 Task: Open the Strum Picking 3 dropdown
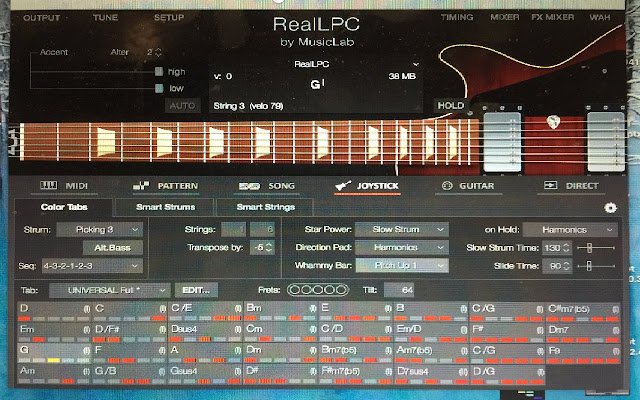coord(100,230)
